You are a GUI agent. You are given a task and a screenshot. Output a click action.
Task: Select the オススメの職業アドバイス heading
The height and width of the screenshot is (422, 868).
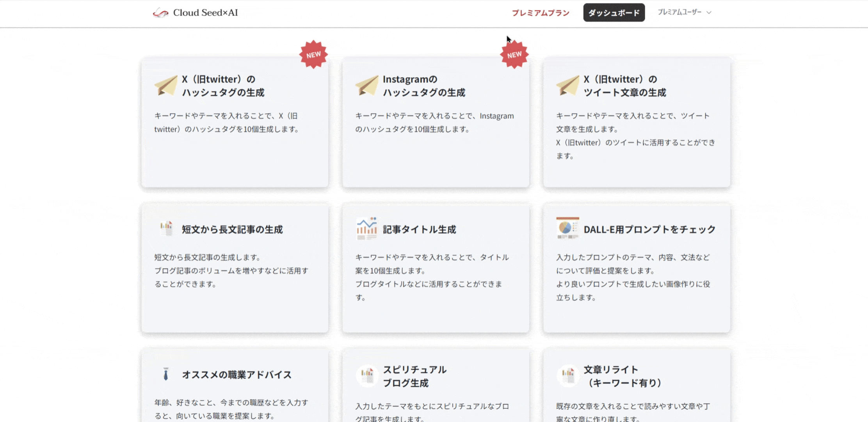tap(237, 375)
